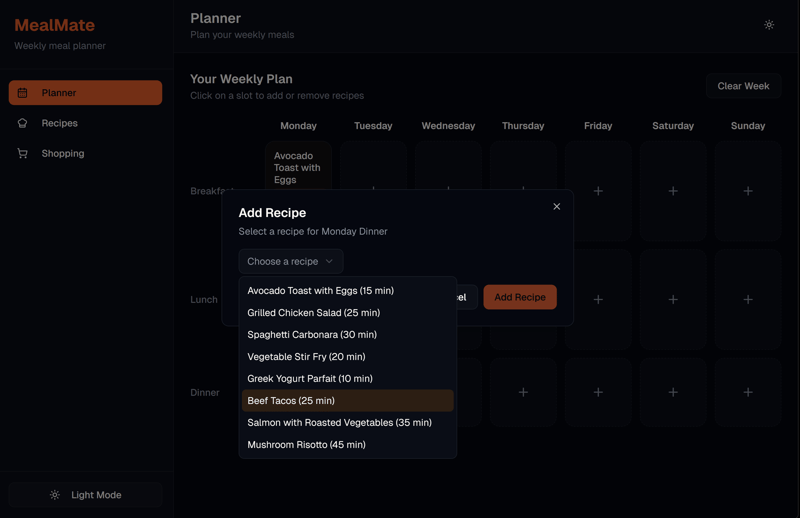
Task: Close the Add Recipe dialog
Action: click(x=557, y=207)
